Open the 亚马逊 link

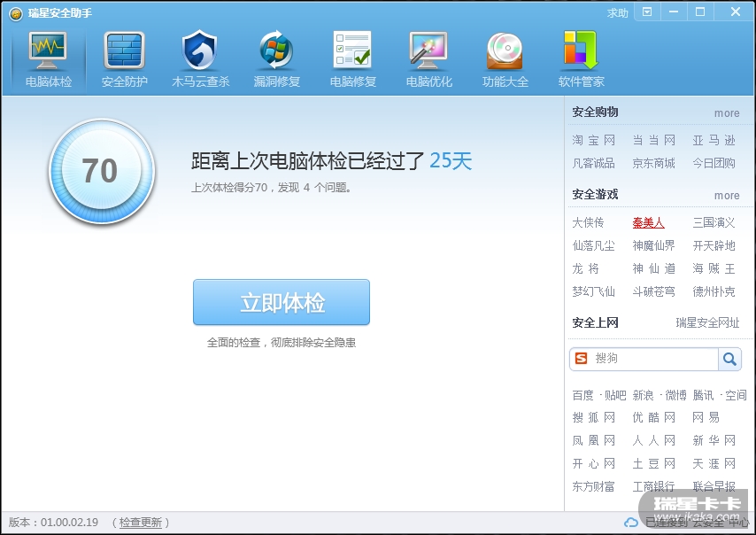point(714,140)
